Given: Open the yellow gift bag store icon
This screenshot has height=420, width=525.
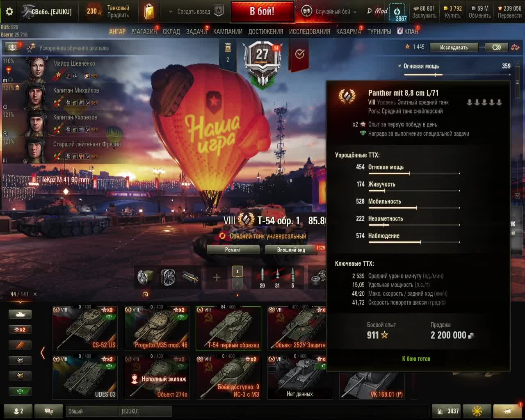Looking at the screenshot, I should (149, 11).
